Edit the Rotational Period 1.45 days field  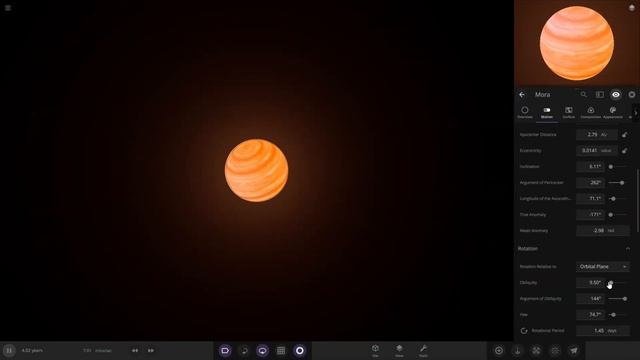click(602, 331)
